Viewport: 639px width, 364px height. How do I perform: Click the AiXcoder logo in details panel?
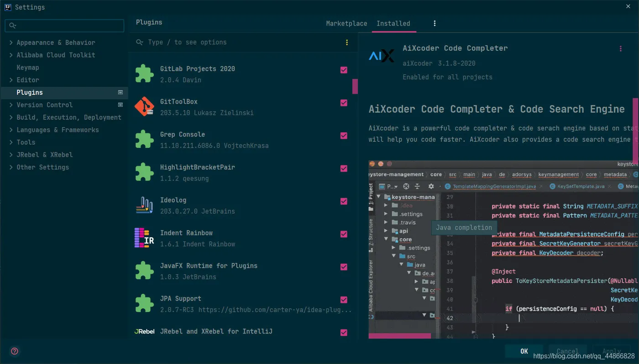[x=381, y=56]
